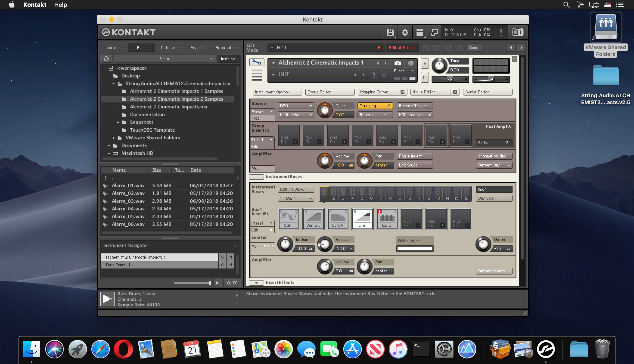Image resolution: width=634 pixels, height=364 pixels.
Task: Select the EQ 3 effect slot
Action: pyautogui.click(x=387, y=219)
